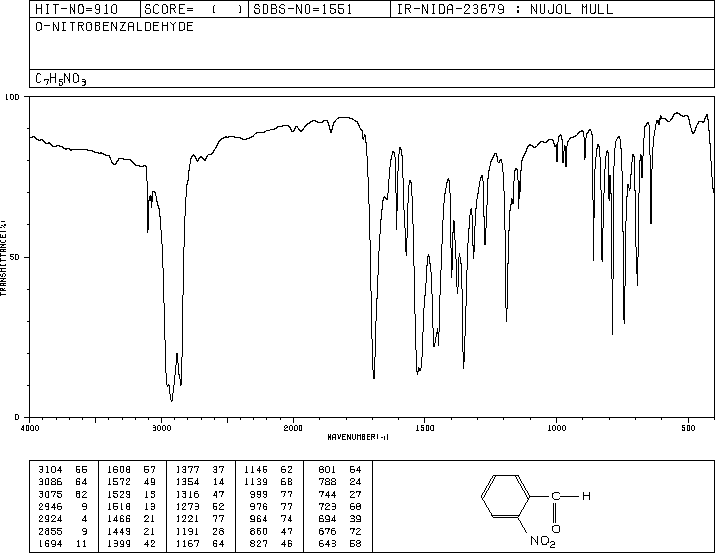Click the 4000 wavenumber axis label

pos(30,428)
